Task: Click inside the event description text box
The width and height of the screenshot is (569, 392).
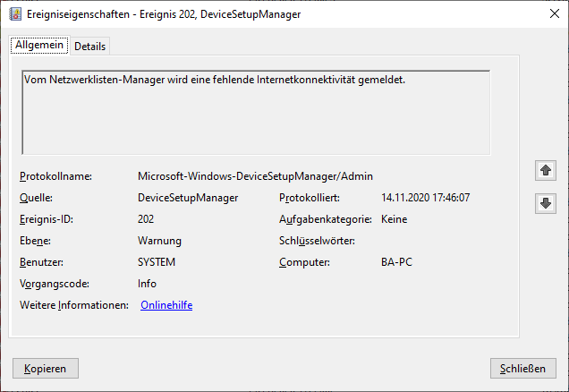Action: 256,113
